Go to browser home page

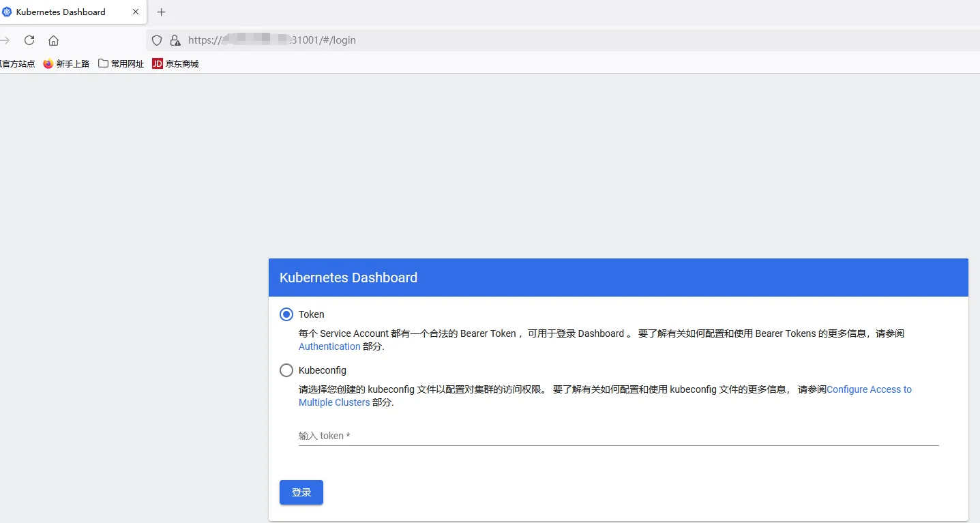(x=53, y=40)
